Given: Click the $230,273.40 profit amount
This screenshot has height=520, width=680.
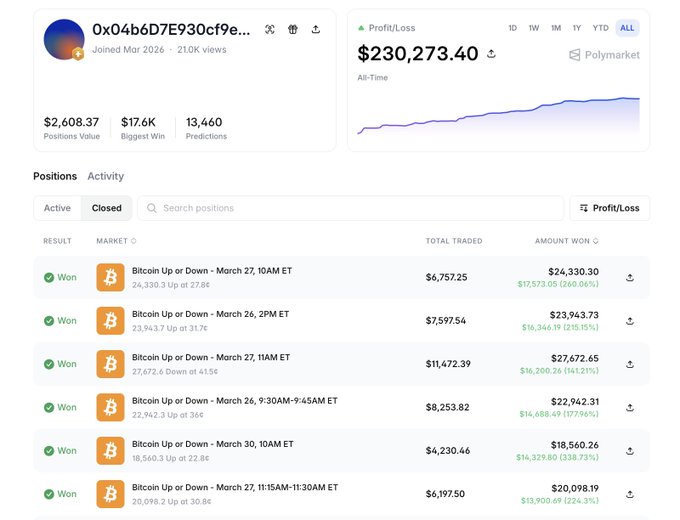Looking at the screenshot, I should 418,54.
